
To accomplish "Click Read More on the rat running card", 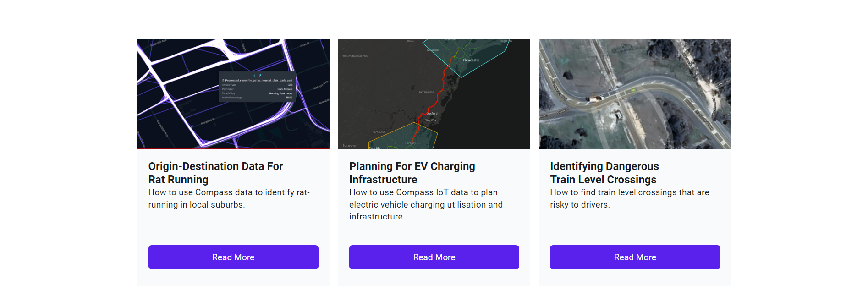I will (x=233, y=257).
